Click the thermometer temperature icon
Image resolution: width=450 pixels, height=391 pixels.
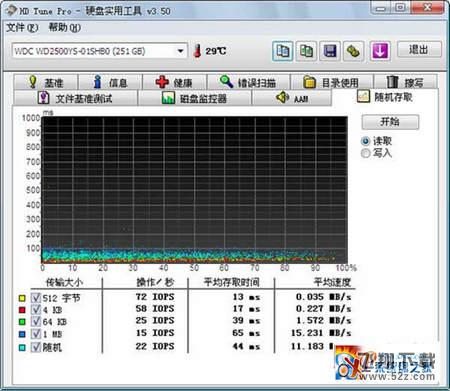(198, 51)
